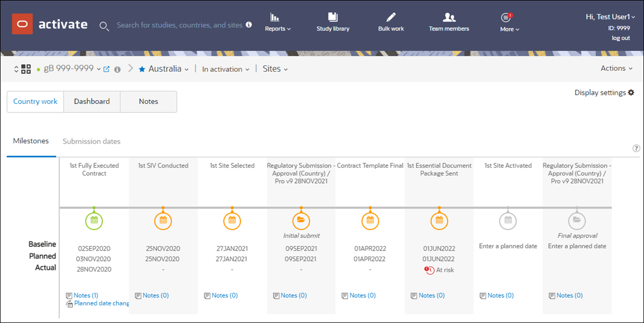Click the help question mark icon

[x=636, y=148]
